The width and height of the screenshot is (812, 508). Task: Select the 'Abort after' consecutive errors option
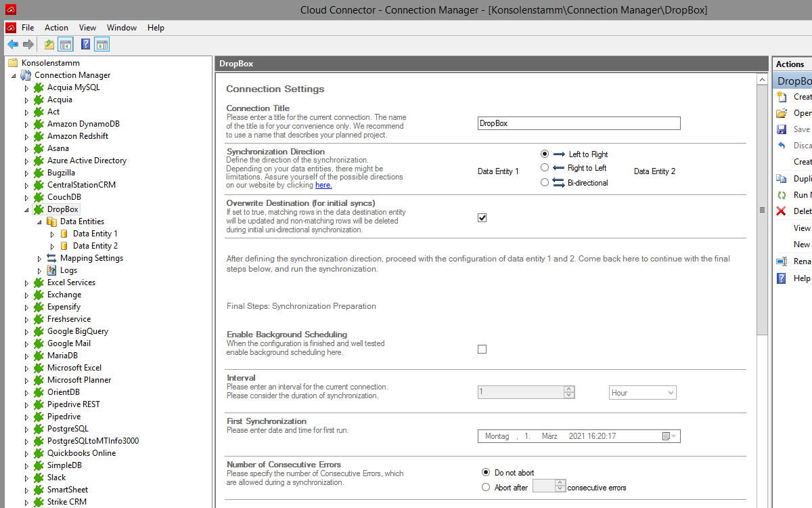[486, 487]
